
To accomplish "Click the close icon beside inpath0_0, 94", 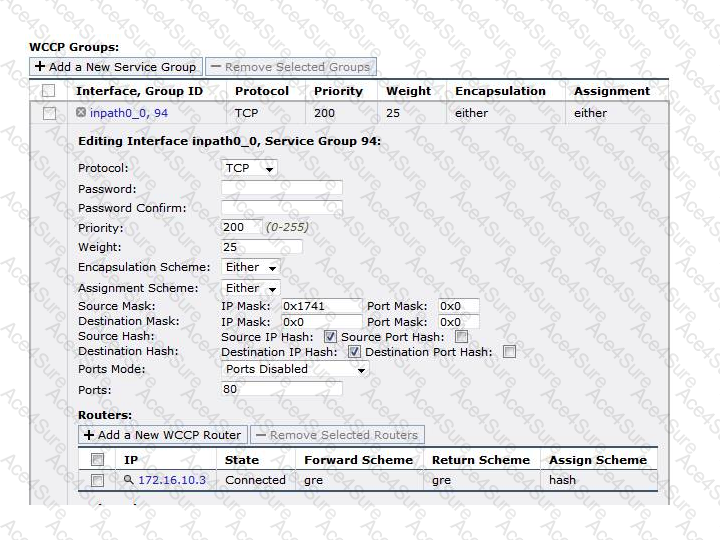I will click(81, 112).
